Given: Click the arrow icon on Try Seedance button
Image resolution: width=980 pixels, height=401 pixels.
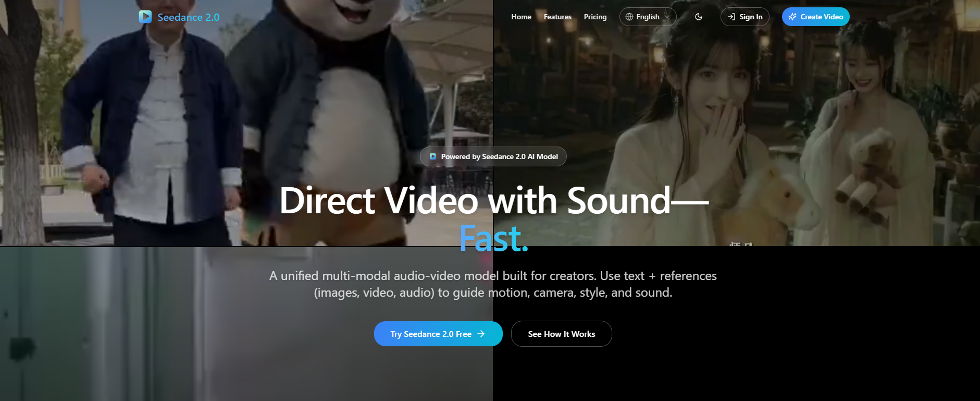Looking at the screenshot, I should pos(481,334).
